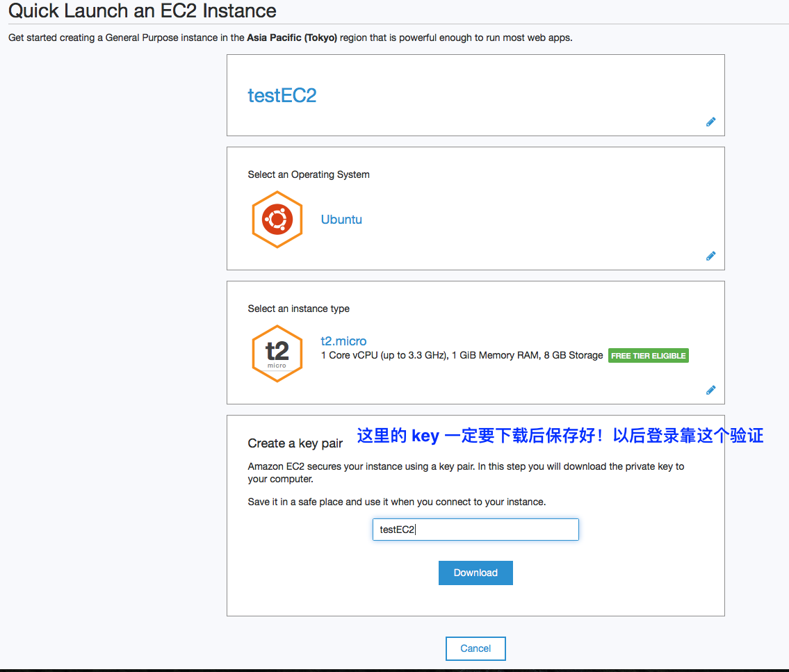Click 'Save it in a safe place' sentence
The width and height of the screenshot is (789, 672).
point(396,502)
